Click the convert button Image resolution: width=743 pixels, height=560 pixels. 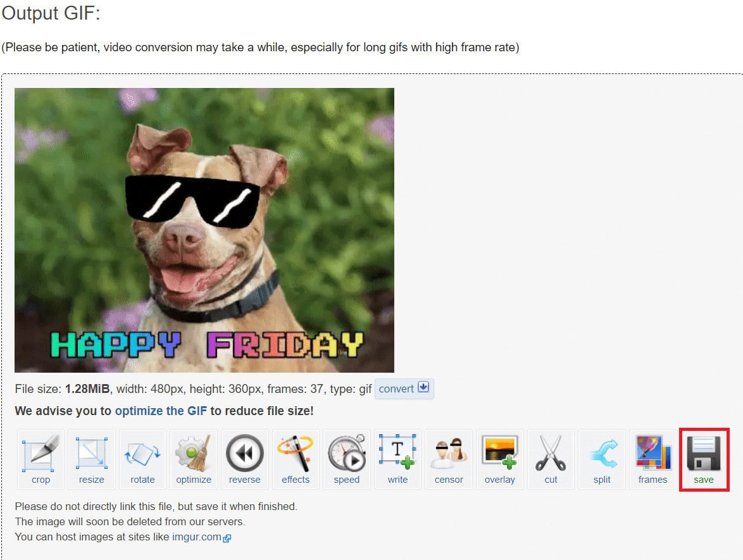click(x=397, y=389)
